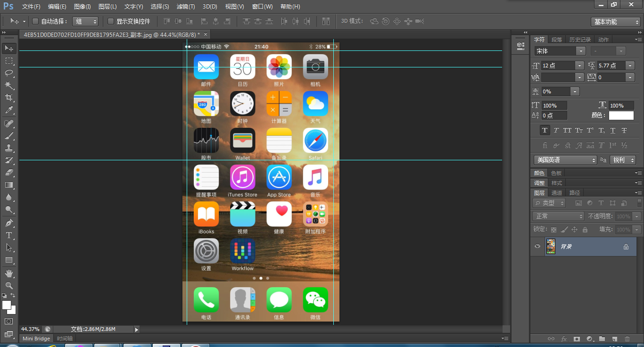This screenshot has height=347, width=644.
Task: Create a new adjustment layer
Action: [x=589, y=339]
